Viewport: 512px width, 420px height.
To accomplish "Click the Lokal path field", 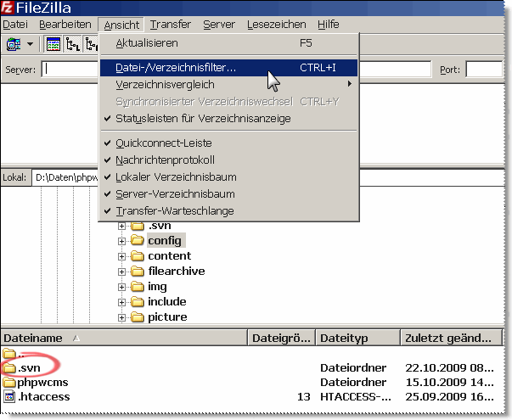I will click(x=65, y=177).
